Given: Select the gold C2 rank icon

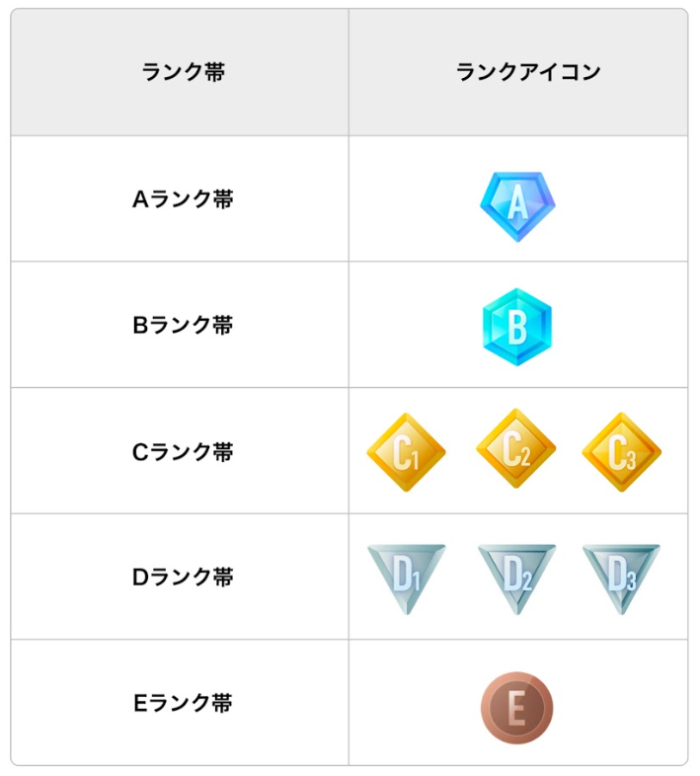Looking at the screenshot, I should click(x=515, y=448).
